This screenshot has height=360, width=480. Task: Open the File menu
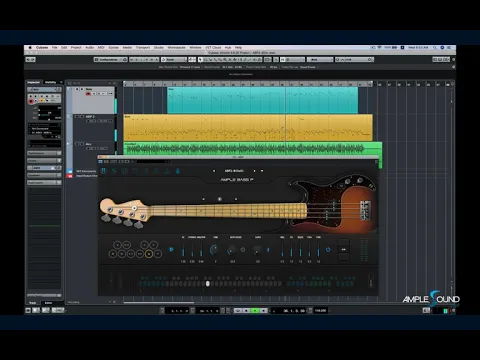[54, 48]
